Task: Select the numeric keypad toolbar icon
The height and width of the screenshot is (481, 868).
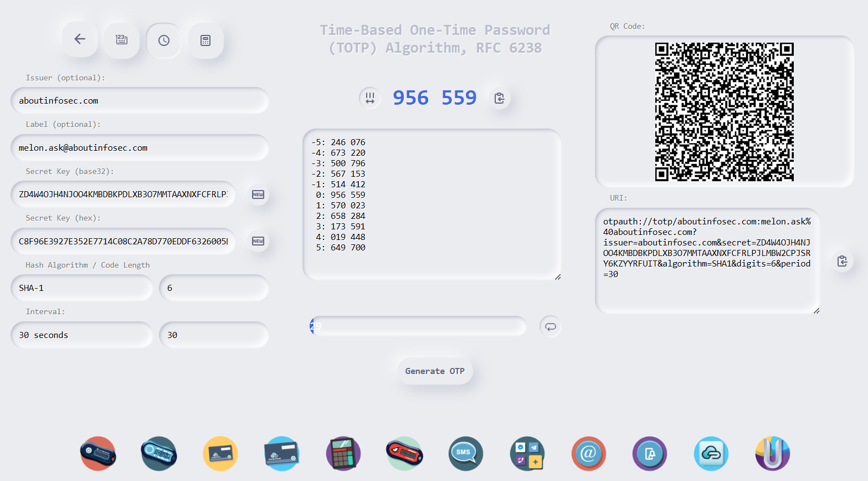Action: click(x=121, y=40)
